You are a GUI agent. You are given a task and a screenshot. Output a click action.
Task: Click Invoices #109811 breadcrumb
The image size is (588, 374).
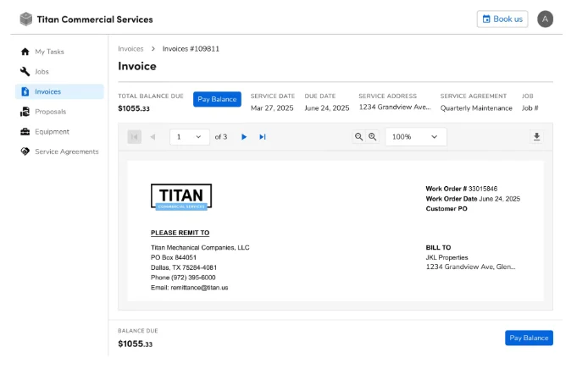[x=191, y=49]
